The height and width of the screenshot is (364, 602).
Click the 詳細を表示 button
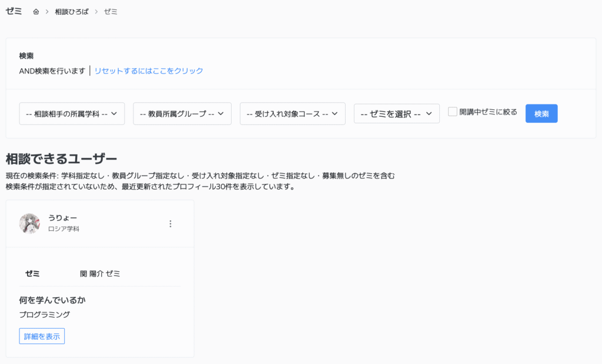[42, 336]
